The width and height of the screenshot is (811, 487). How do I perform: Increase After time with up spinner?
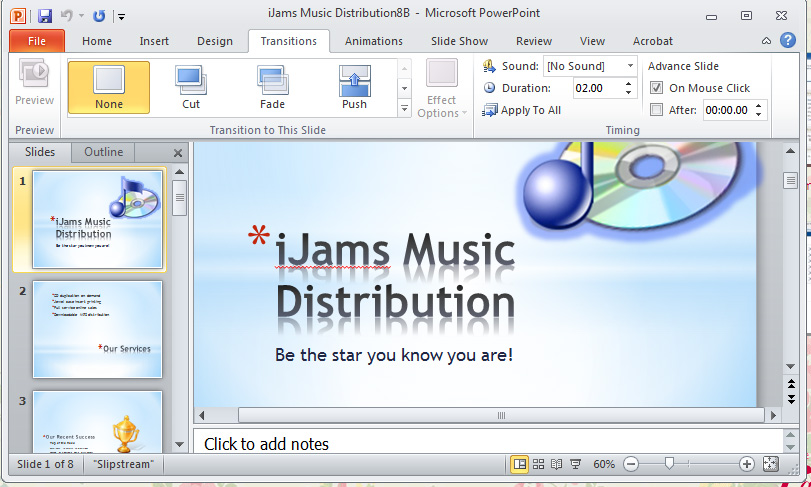point(759,105)
